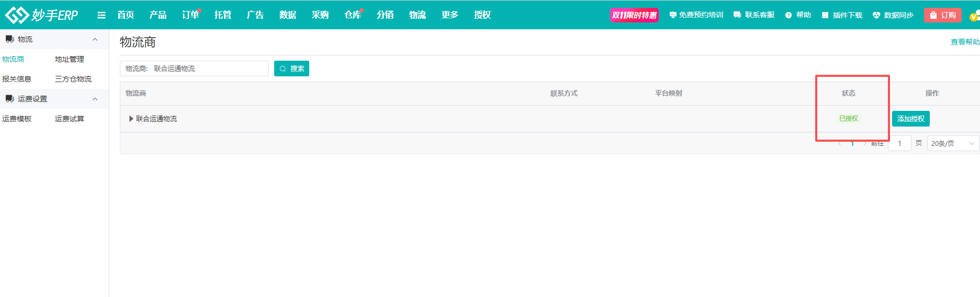Screen dimensions: 980x297
Task: Click 数据同步 link
Action: click(x=893, y=15)
